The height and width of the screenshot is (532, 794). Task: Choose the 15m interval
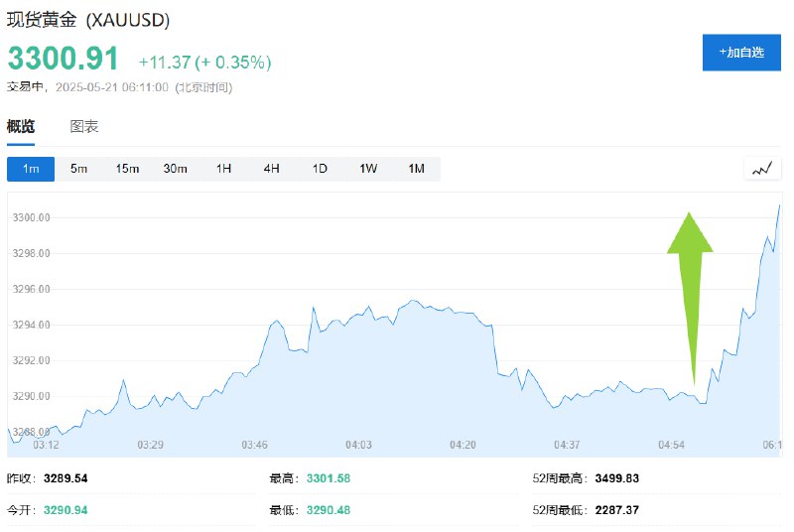[x=127, y=169]
